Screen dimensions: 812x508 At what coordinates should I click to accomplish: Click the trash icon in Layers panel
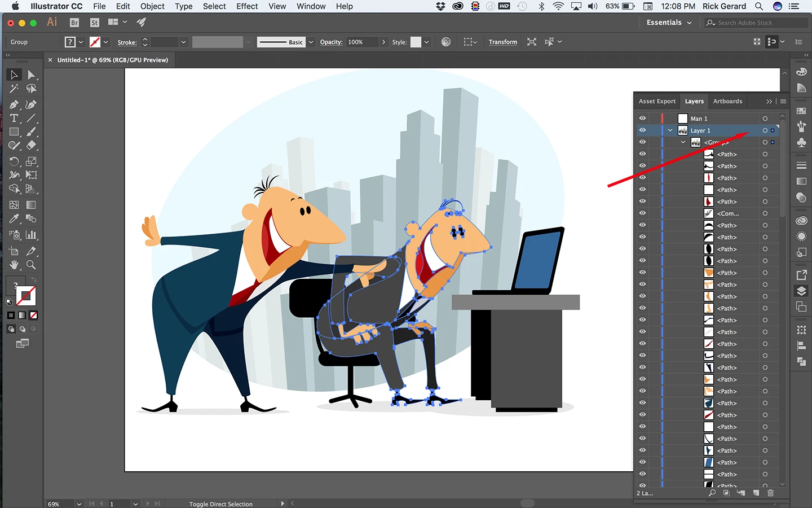pos(770,493)
